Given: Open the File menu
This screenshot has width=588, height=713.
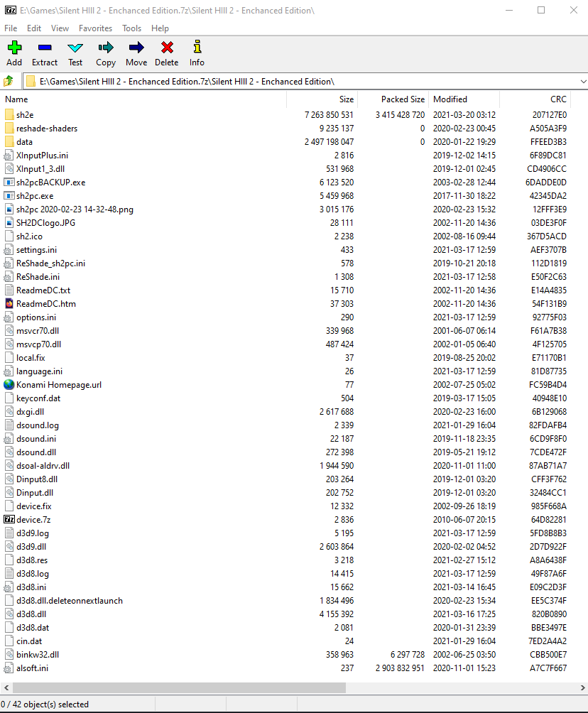Looking at the screenshot, I should click(x=11, y=28).
